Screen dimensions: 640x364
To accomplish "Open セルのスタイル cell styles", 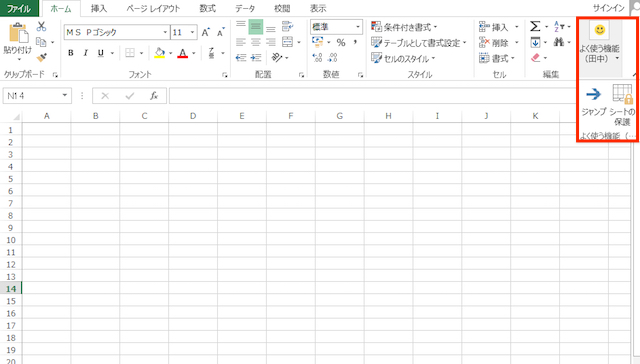I will point(403,58).
